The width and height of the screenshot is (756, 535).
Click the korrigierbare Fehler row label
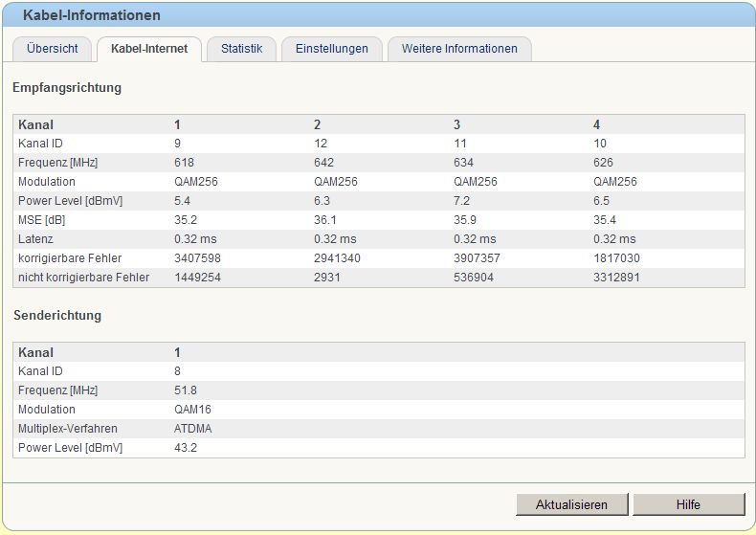(70, 258)
